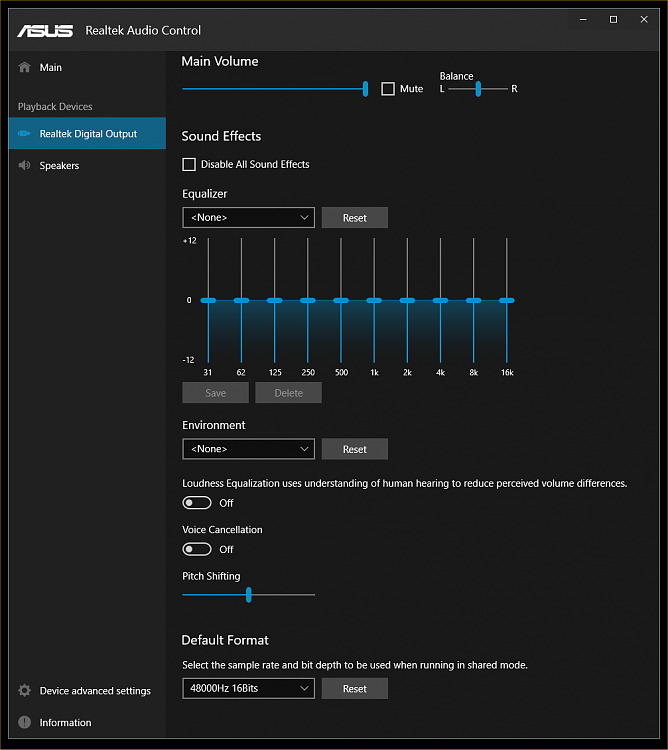Image resolution: width=668 pixels, height=750 pixels.
Task: Select Speakers playback device
Action: tap(87, 165)
